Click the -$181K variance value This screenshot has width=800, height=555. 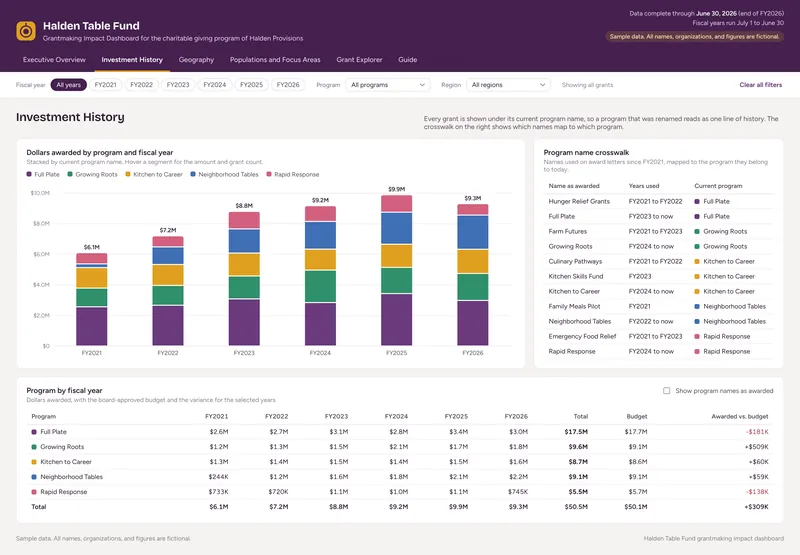757,432
